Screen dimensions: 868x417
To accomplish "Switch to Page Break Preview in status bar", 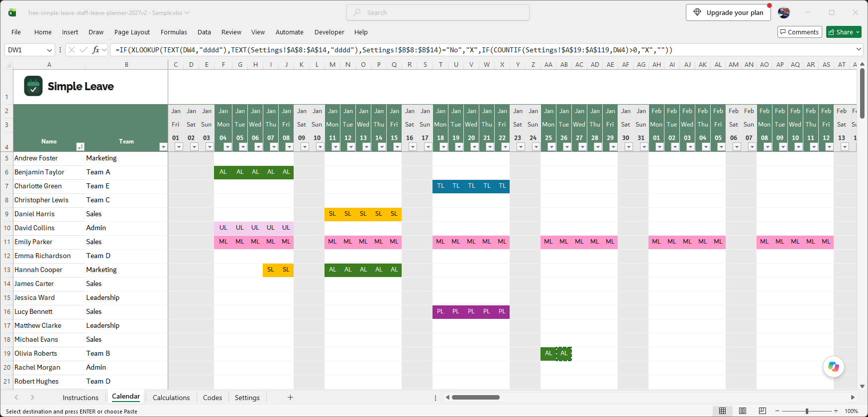I will click(x=762, y=411).
